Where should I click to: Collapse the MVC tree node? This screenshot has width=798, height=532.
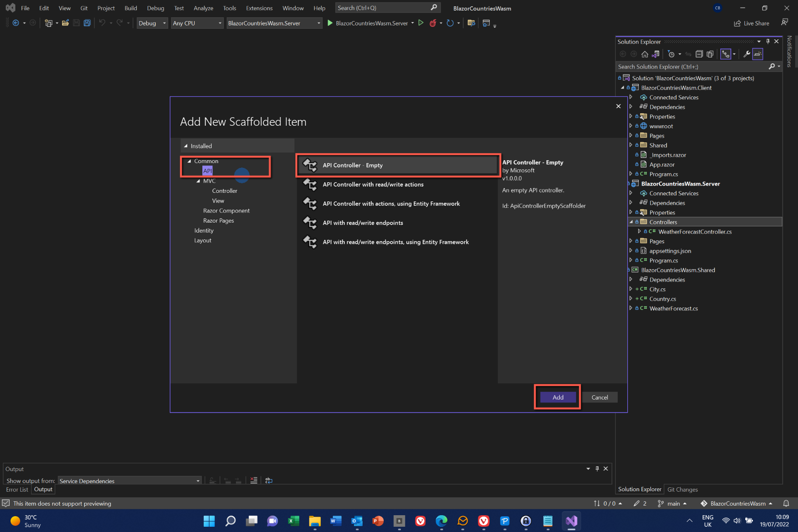[199, 181]
